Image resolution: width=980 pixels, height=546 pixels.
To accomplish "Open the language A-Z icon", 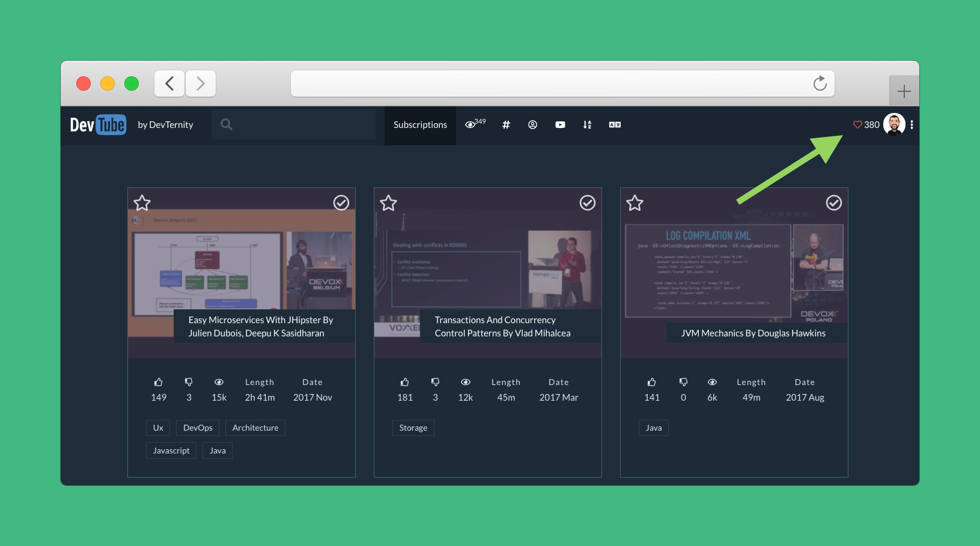I will [x=615, y=124].
